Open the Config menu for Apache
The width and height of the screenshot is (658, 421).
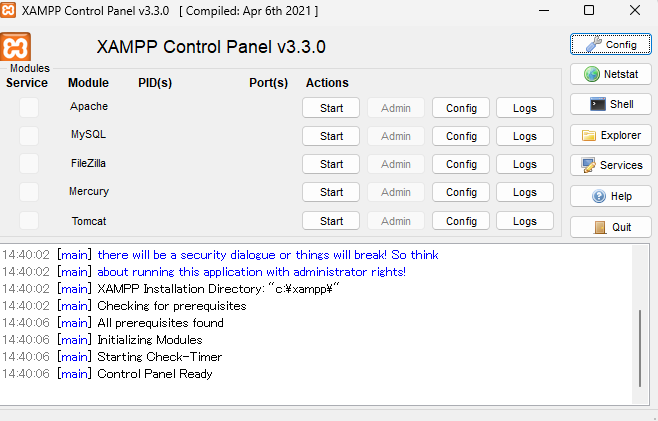pos(461,108)
